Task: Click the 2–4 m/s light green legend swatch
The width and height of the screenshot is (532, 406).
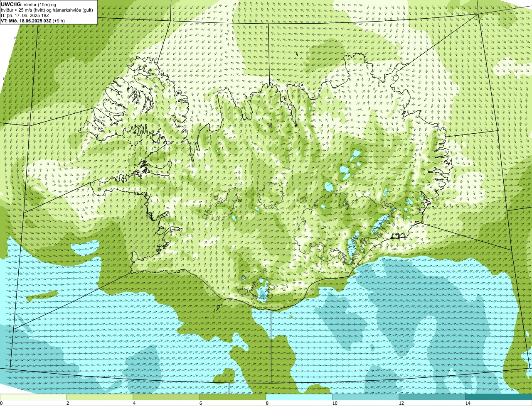Action: click(x=100, y=397)
